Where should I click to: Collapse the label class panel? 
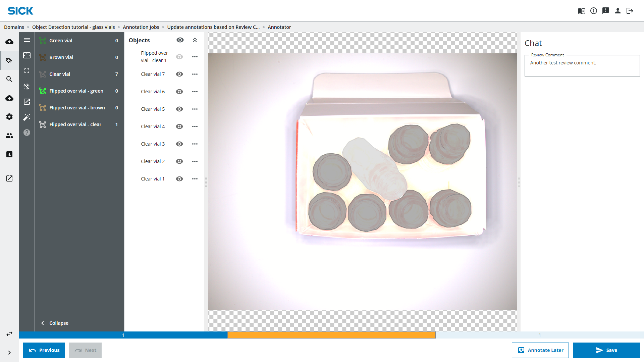[55, 323]
